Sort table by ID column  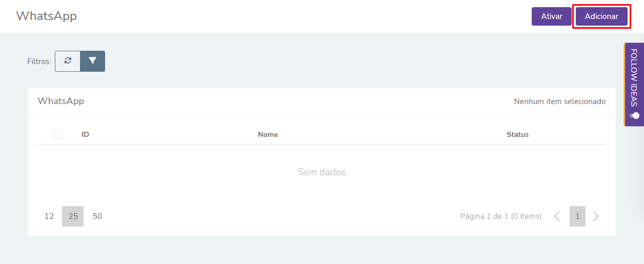[86, 134]
